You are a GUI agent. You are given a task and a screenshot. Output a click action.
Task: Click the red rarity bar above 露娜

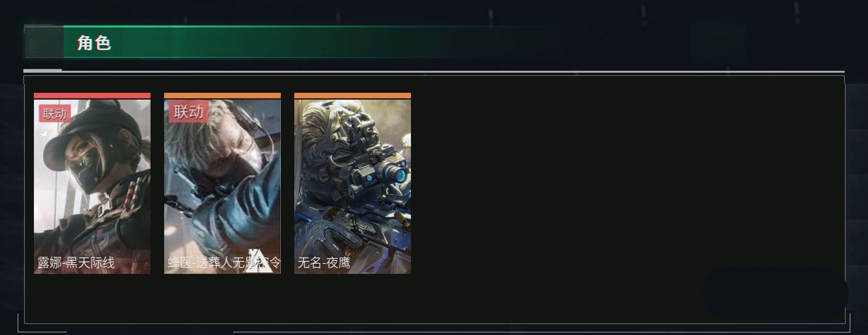click(x=92, y=96)
